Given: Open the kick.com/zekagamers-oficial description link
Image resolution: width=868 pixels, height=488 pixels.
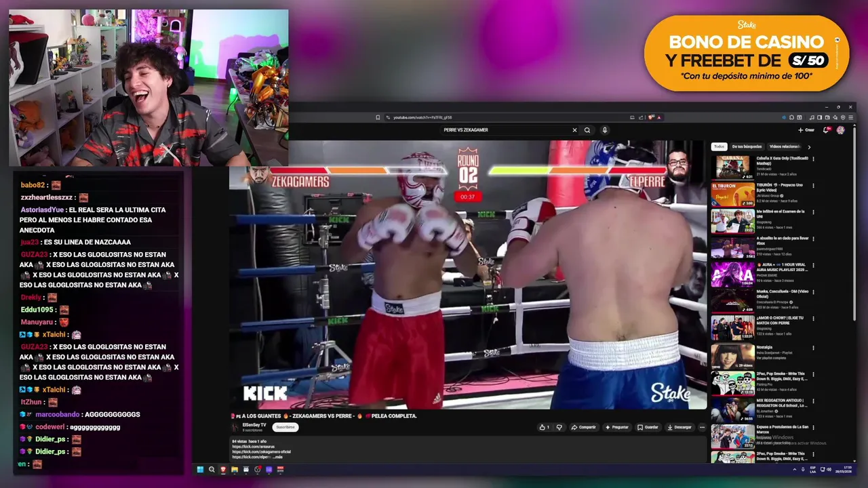Looking at the screenshot, I should coord(262,451).
